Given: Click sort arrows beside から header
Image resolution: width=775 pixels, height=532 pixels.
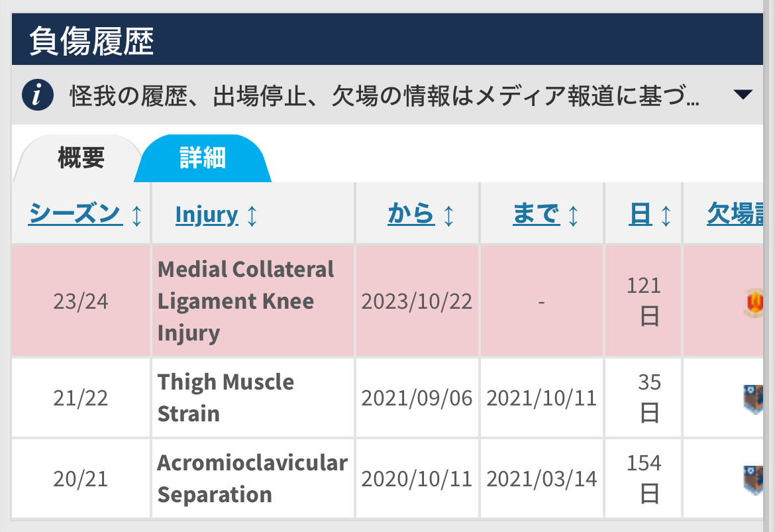Looking at the screenshot, I should (x=449, y=215).
